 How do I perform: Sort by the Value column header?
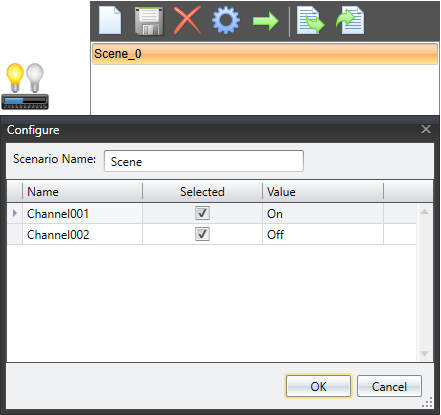tap(323, 192)
